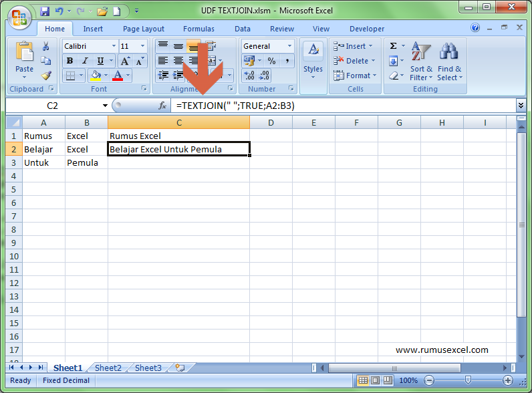
Task: Copy the selection using Copy icon
Action: (46, 60)
